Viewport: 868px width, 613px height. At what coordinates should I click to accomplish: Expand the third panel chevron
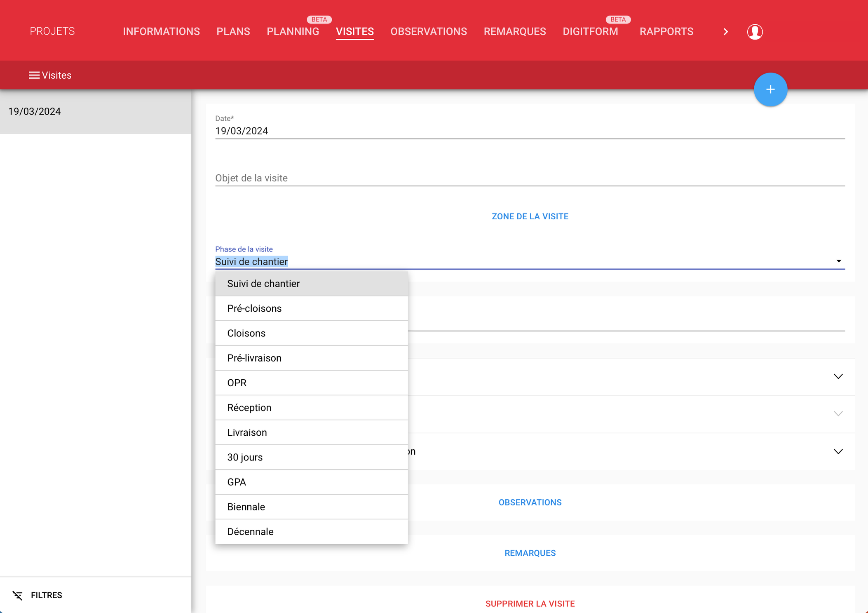point(838,451)
